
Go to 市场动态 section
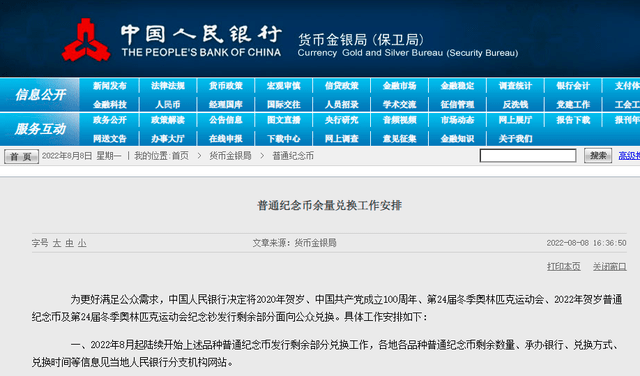coord(458,120)
